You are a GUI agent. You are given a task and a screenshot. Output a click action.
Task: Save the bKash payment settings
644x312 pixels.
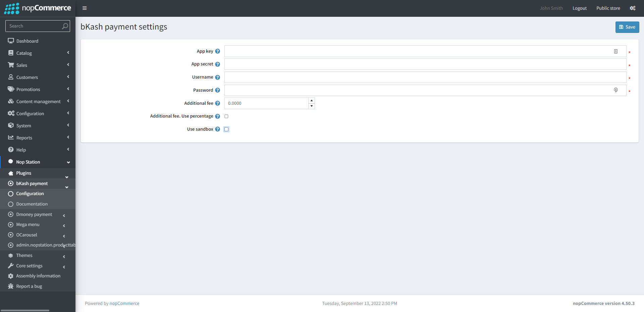coord(627,27)
